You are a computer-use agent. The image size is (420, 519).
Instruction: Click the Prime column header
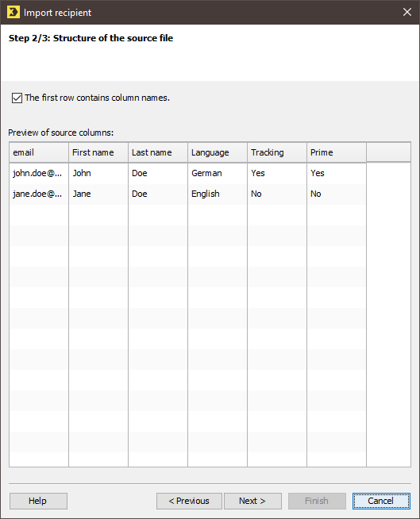pos(337,152)
